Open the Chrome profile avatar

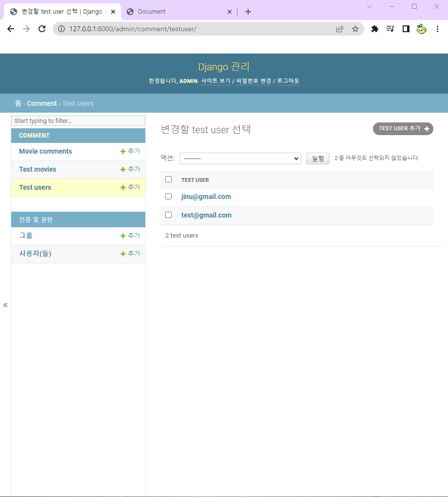tap(421, 29)
